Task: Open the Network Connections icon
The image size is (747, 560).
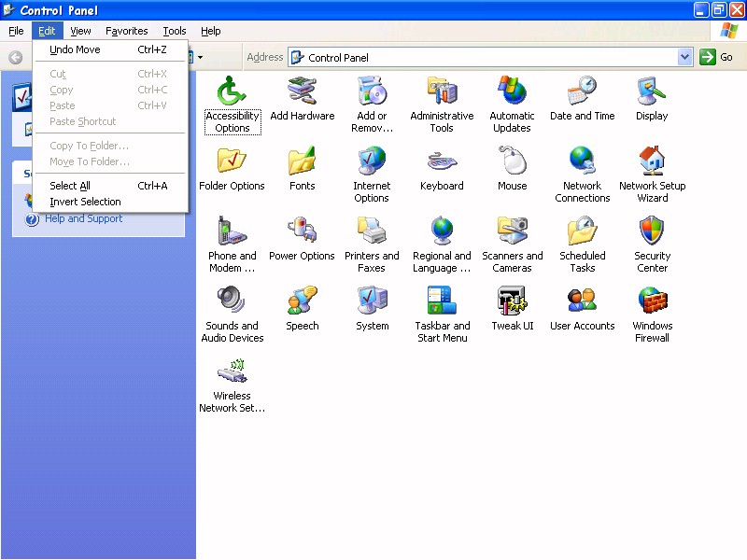Action: pos(582,160)
